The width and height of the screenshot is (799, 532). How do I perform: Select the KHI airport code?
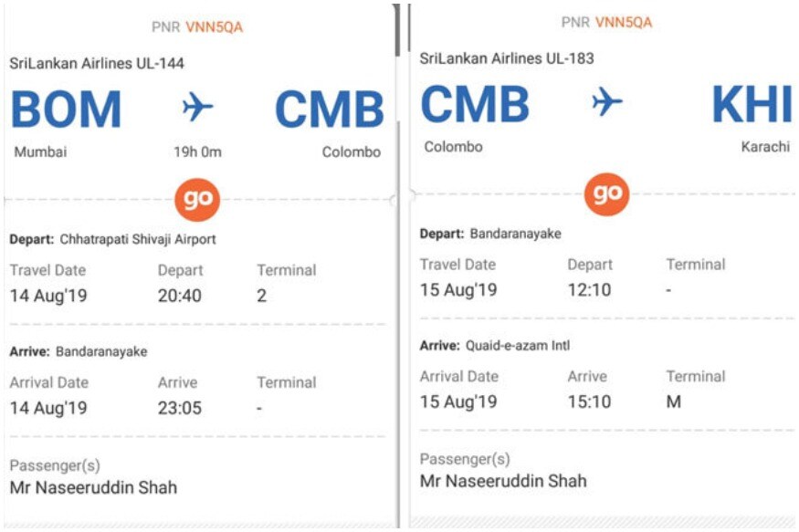tap(752, 104)
